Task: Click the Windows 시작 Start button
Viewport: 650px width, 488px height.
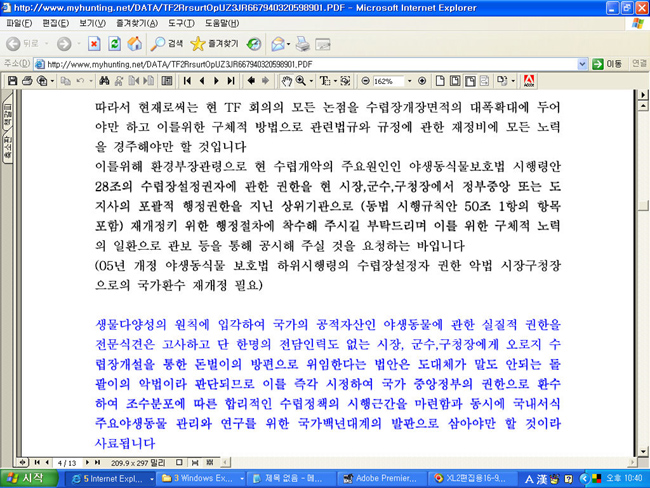Action: point(30,478)
